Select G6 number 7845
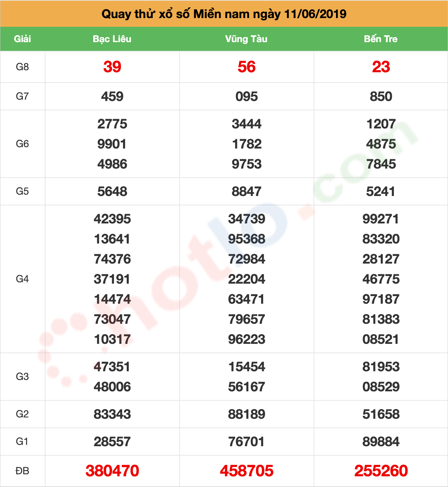The width and height of the screenshot is (448, 487). coord(381,164)
